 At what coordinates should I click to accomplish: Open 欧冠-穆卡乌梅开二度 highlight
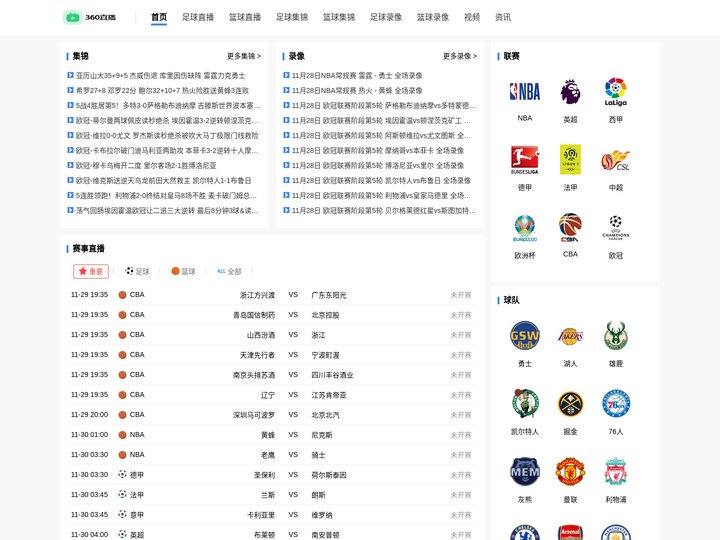point(146,165)
